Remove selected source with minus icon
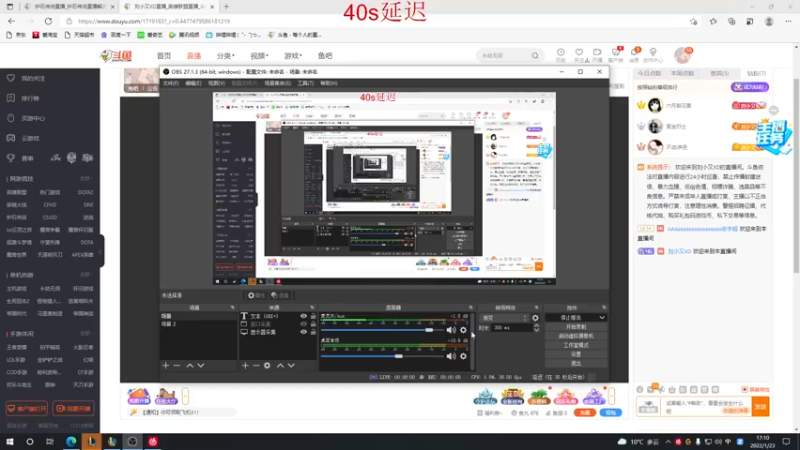The image size is (800, 450). click(x=256, y=365)
